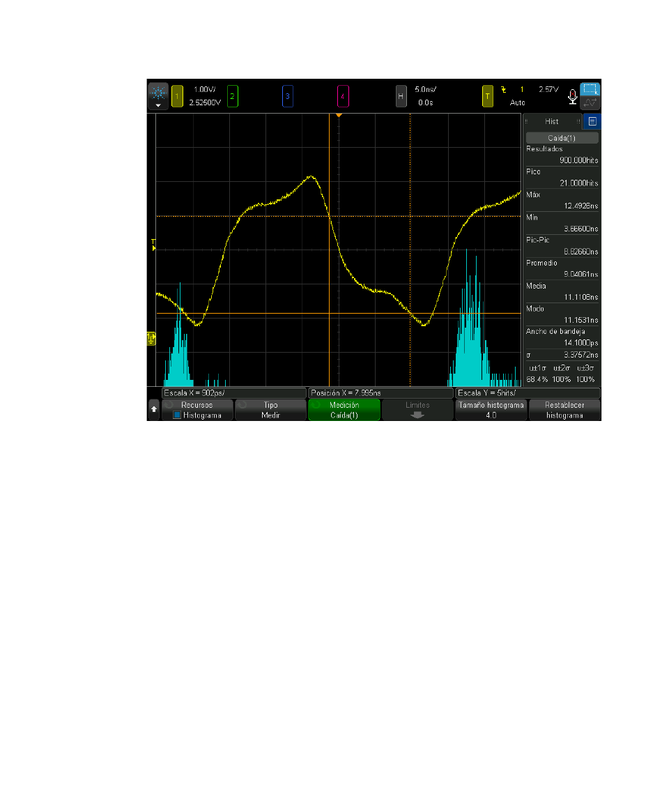Click the Pico 21.0000hits value
This screenshot has height=812, width=662.
(x=578, y=183)
